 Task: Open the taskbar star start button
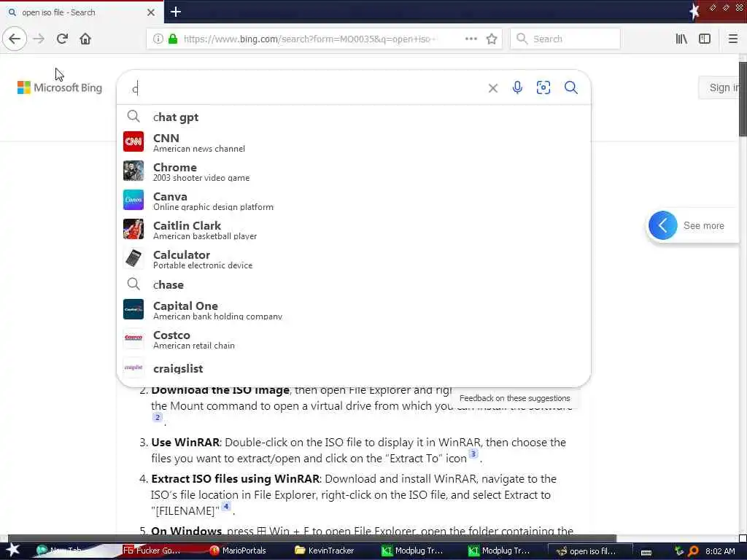coord(13,551)
